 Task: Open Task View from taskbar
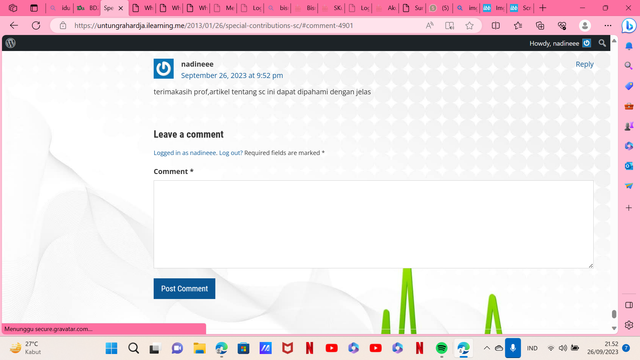154,348
